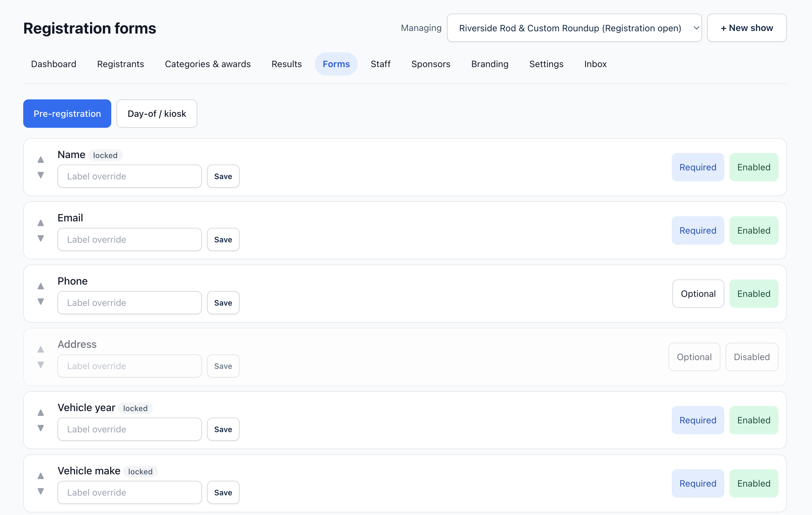The image size is (812, 515).
Task: Save the Name label override
Action: coord(223,176)
